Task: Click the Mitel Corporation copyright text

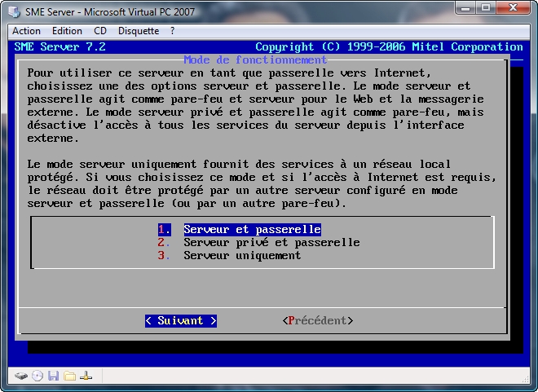Action: click(389, 46)
